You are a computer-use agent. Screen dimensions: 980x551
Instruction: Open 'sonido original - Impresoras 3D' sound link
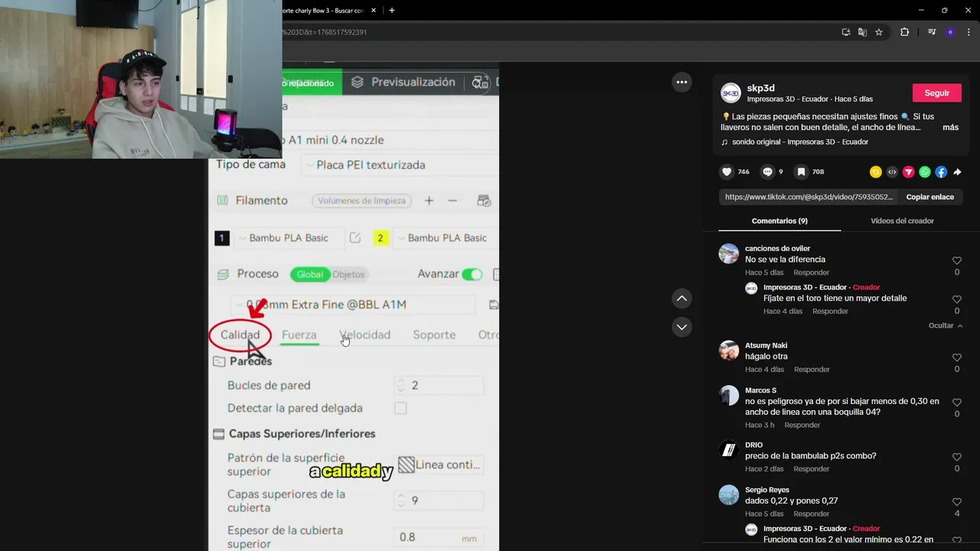click(800, 142)
